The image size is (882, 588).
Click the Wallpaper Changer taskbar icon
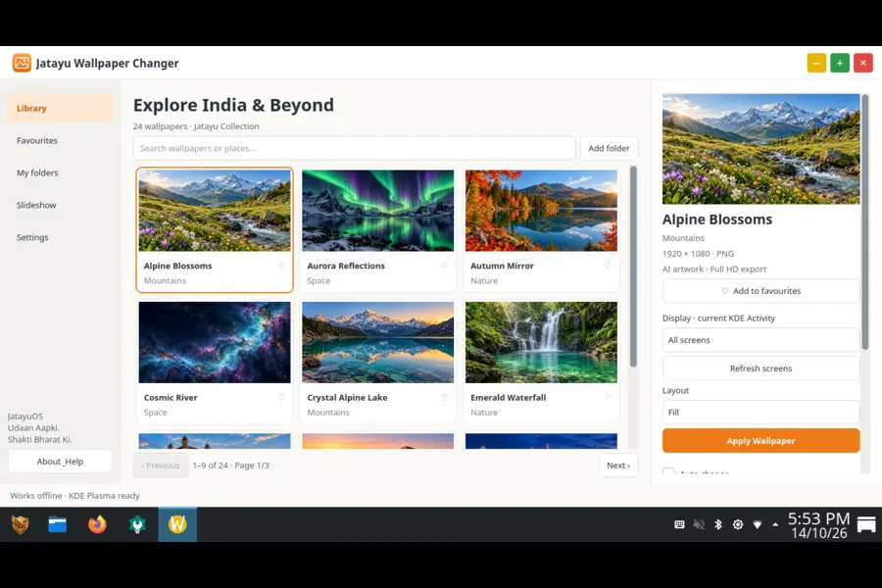[x=177, y=524]
